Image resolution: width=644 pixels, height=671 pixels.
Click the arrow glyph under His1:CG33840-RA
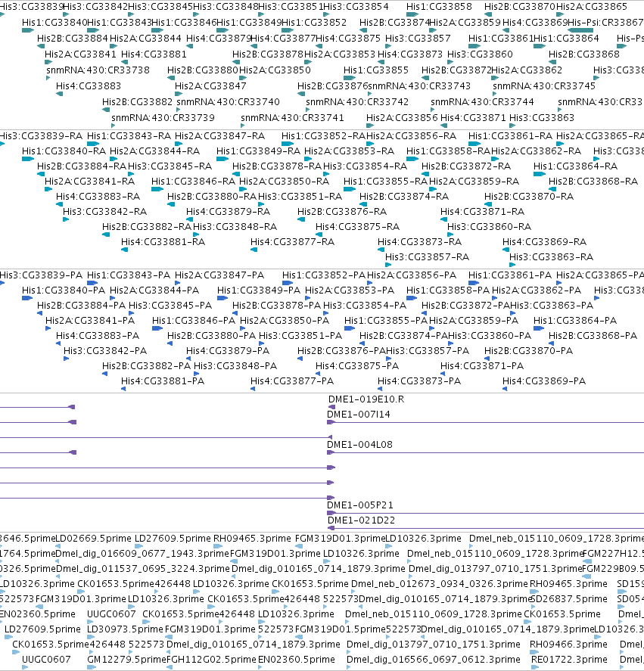pyautogui.click(x=28, y=159)
